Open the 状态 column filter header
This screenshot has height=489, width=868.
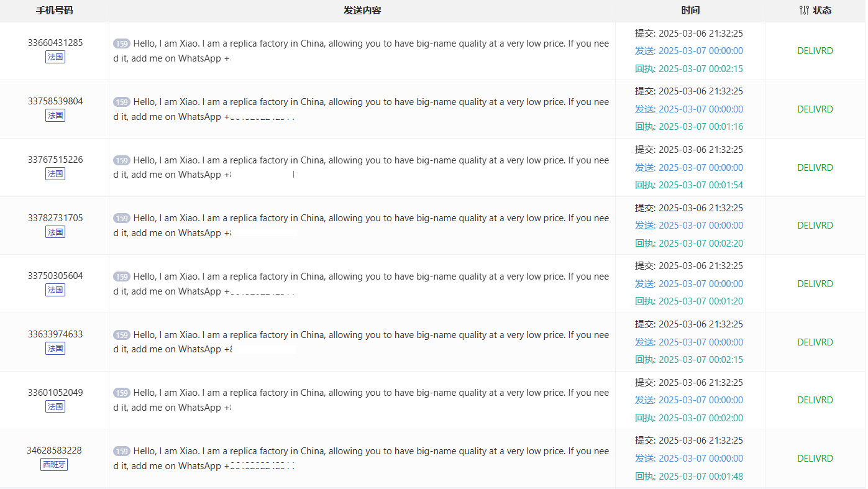(x=821, y=11)
